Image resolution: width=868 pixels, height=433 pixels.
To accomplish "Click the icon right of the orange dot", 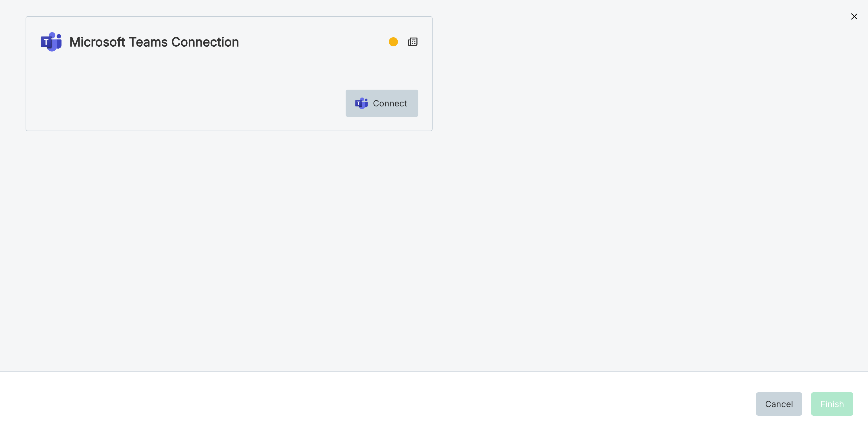I will click(x=412, y=42).
